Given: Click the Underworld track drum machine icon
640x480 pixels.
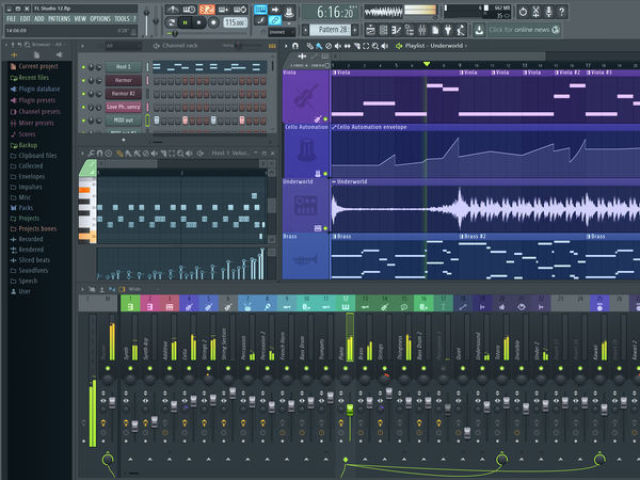Looking at the screenshot, I should pos(305,205).
